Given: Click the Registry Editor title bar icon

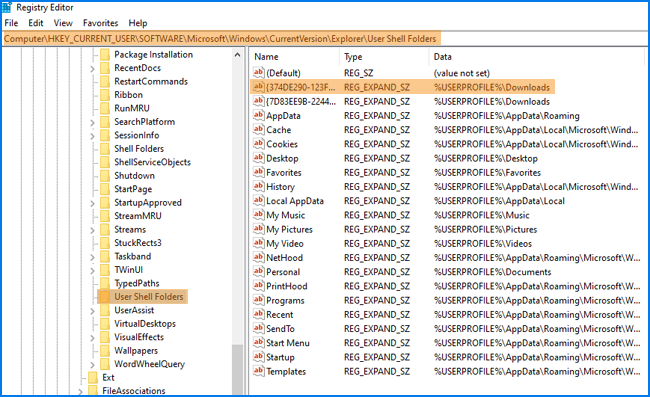Looking at the screenshot, I should (x=7, y=7).
